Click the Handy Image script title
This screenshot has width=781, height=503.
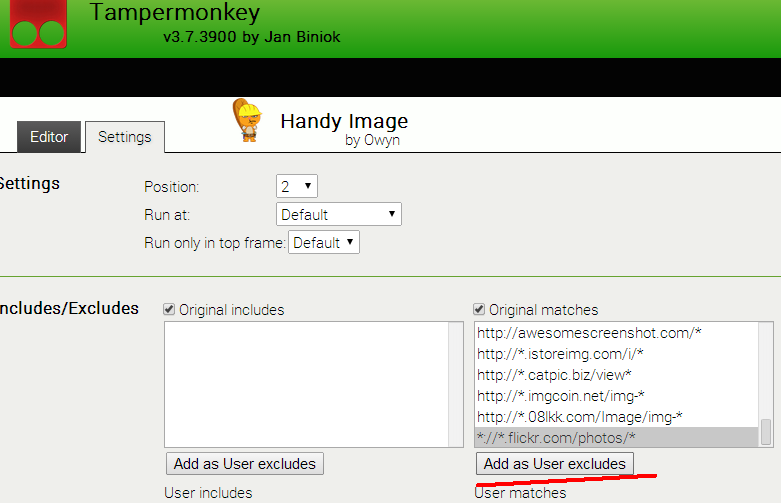click(344, 121)
